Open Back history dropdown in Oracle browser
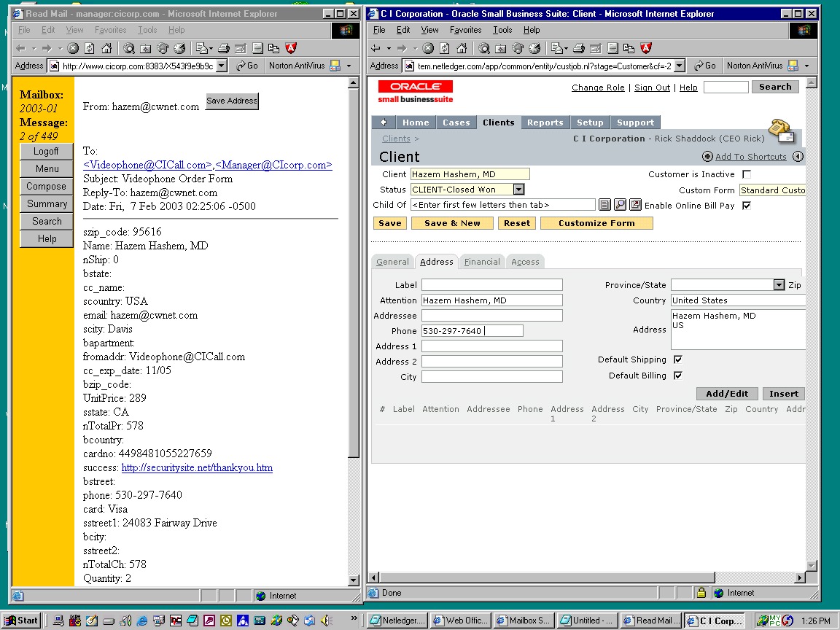This screenshot has width=840, height=630. point(389,48)
